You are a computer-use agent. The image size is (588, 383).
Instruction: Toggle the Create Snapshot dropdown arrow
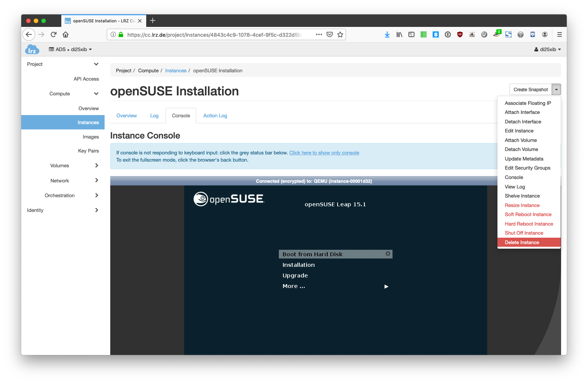point(556,90)
